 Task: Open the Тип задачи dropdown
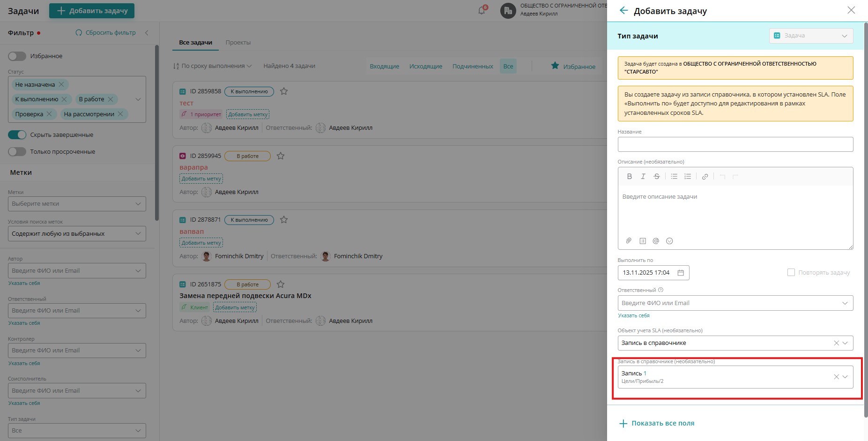[x=810, y=36]
